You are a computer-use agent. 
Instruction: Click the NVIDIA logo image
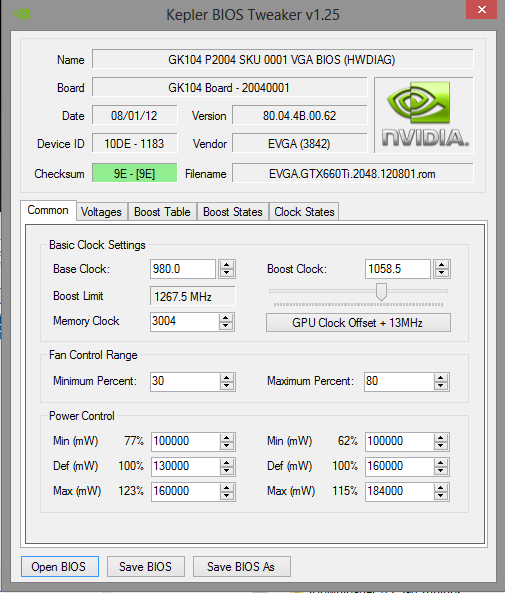[x=424, y=115]
